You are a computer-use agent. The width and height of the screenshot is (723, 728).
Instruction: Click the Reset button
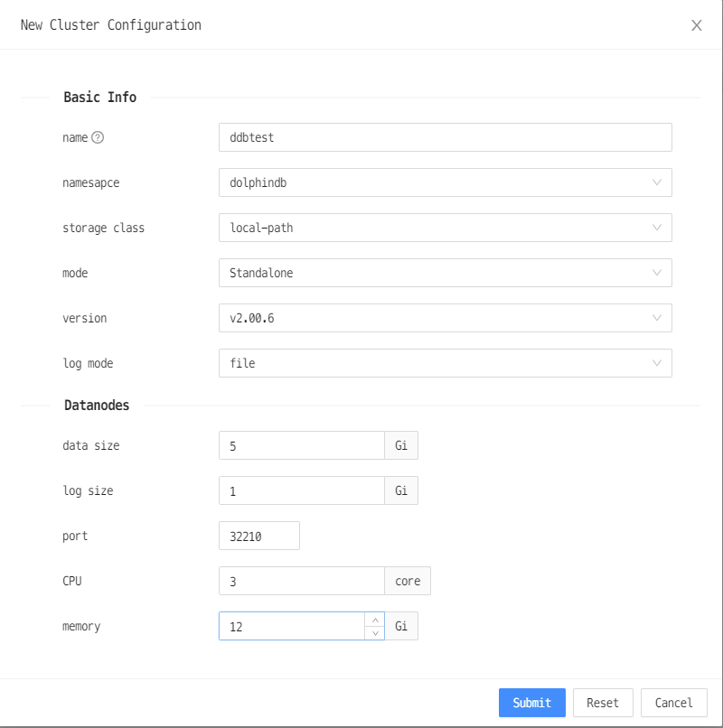click(x=603, y=703)
